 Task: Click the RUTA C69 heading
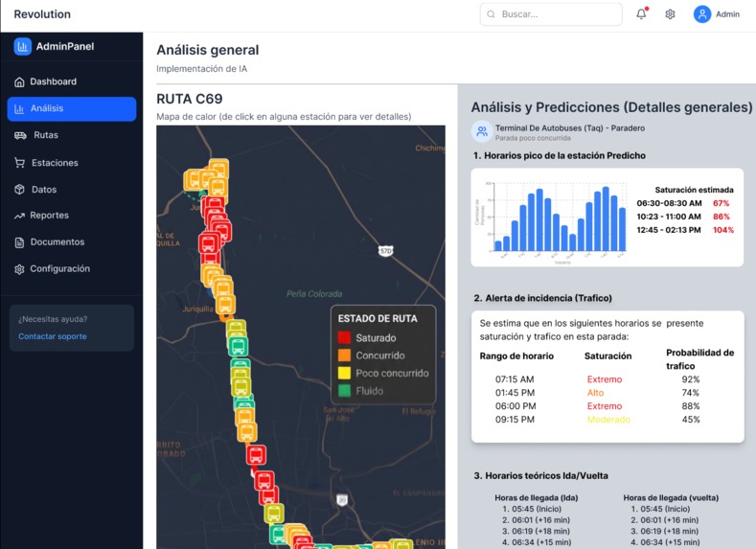[x=190, y=99]
